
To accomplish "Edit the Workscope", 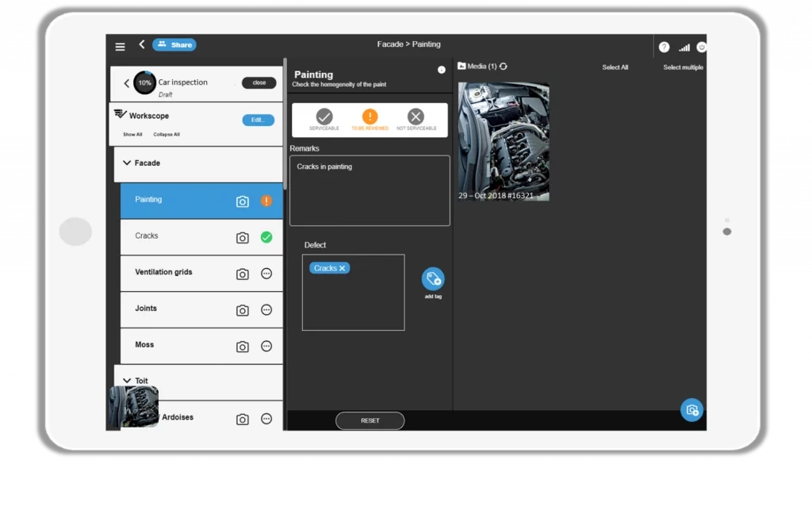I will (258, 121).
